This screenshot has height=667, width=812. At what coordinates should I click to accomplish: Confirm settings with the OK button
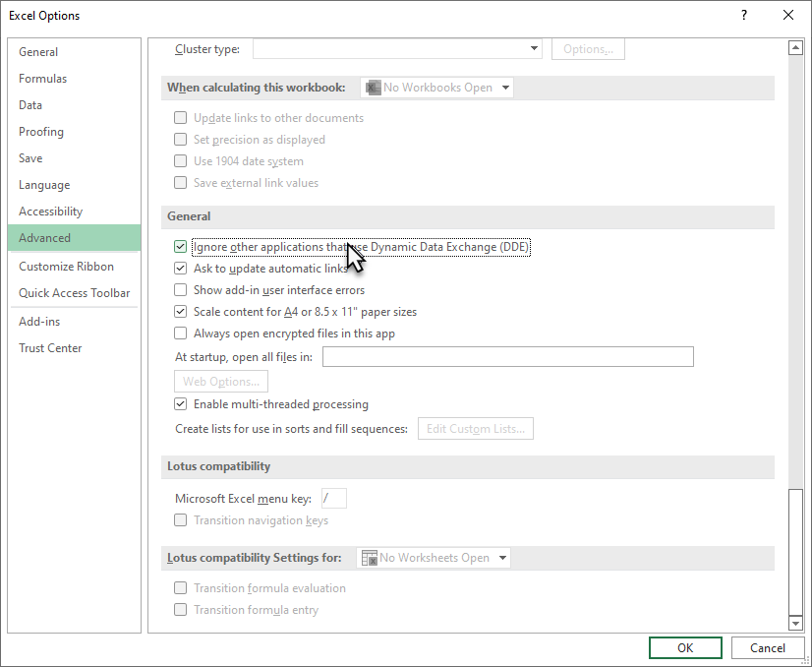click(685, 648)
